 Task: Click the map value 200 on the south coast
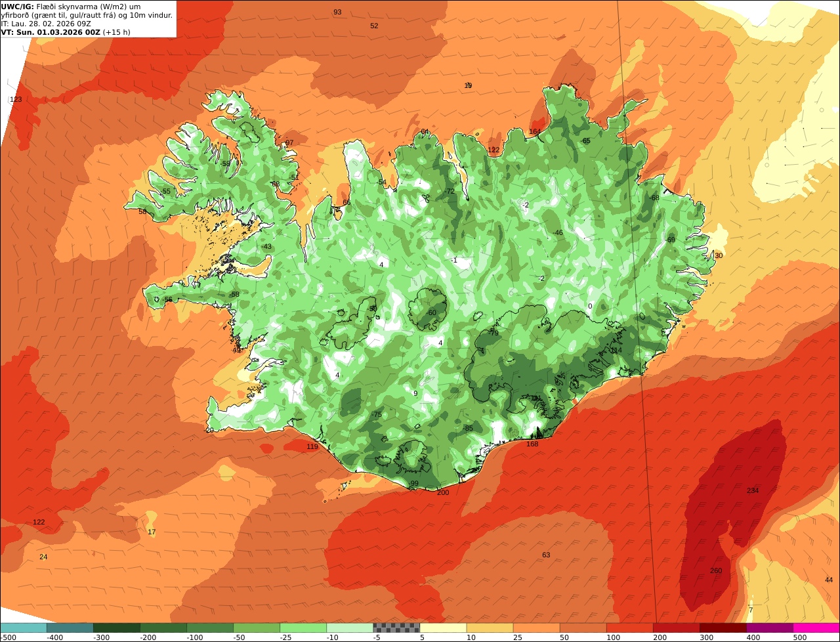pyautogui.click(x=443, y=492)
